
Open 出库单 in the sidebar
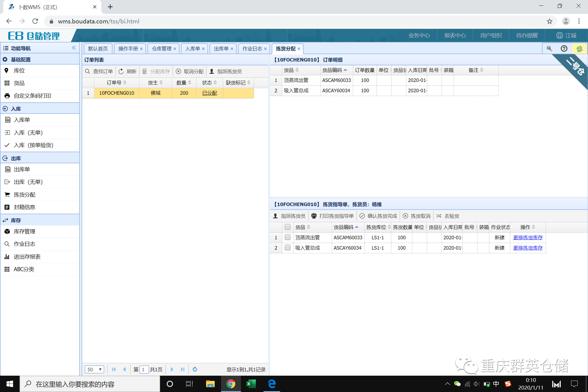click(40, 169)
